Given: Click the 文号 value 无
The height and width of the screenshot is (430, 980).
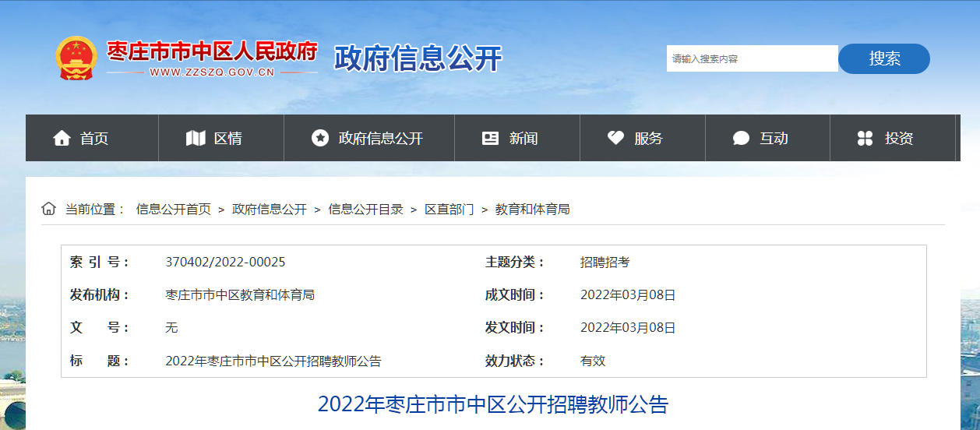Looking at the screenshot, I should click(171, 328).
